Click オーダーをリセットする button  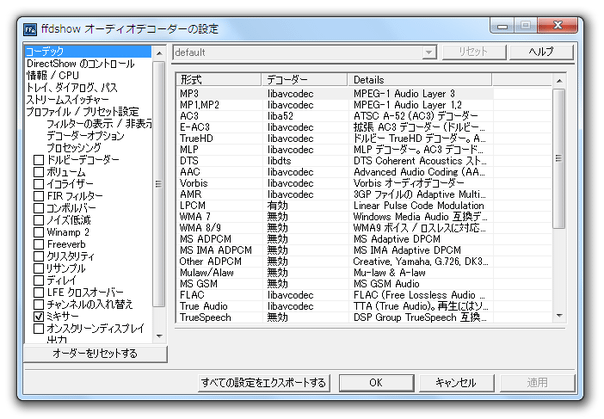pos(95,354)
